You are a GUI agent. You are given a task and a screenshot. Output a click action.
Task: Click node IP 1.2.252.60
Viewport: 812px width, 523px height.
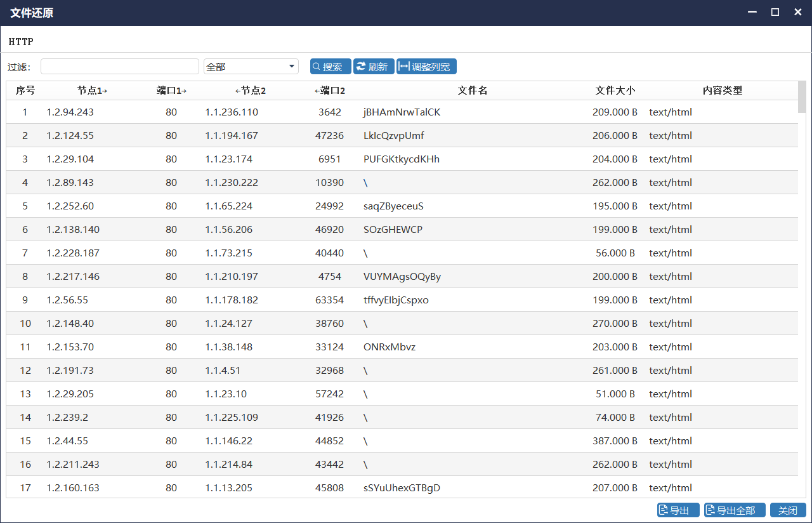coord(70,206)
